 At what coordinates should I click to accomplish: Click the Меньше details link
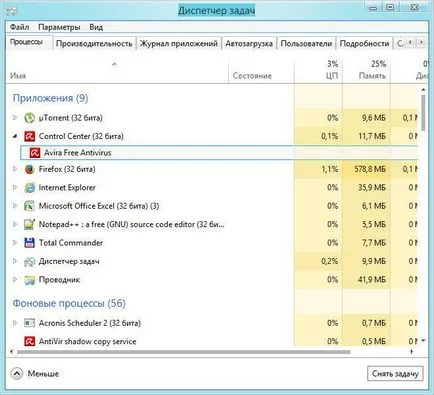click(x=43, y=374)
